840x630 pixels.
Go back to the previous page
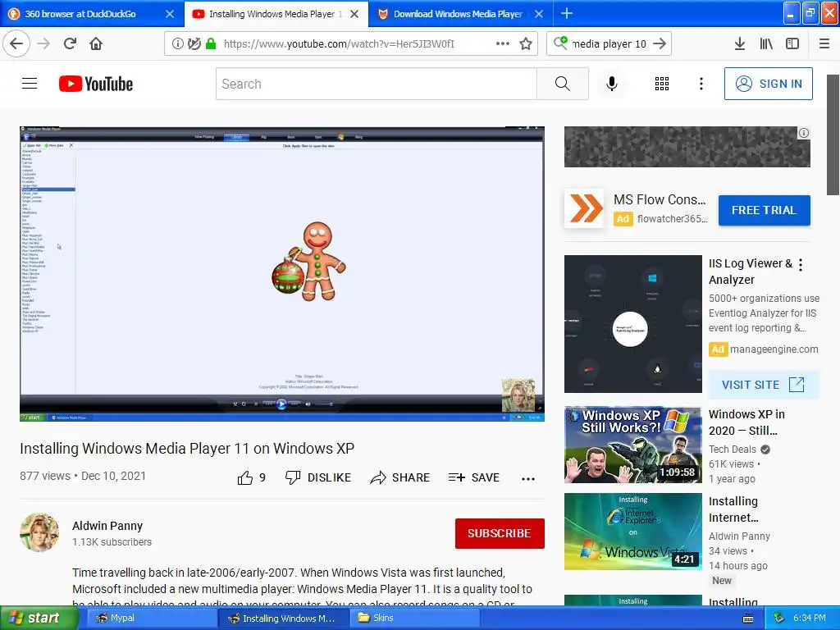(x=16, y=43)
